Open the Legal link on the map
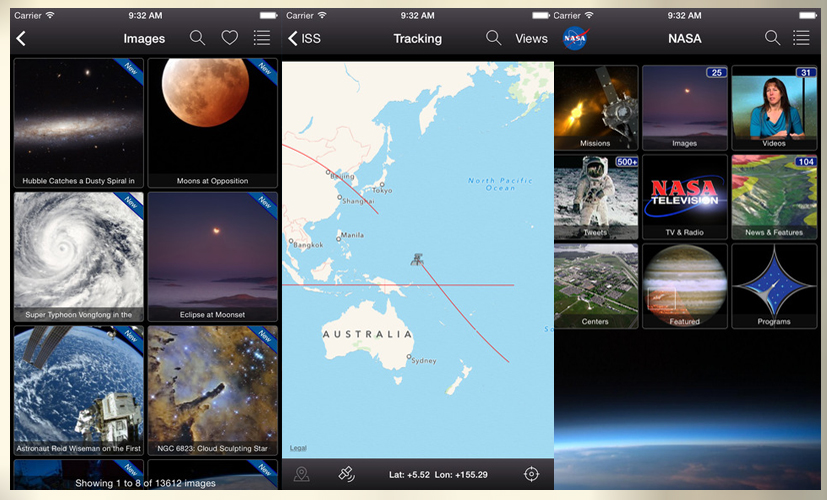The width and height of the screenshot is (827, 500). [x=298, y=448]
